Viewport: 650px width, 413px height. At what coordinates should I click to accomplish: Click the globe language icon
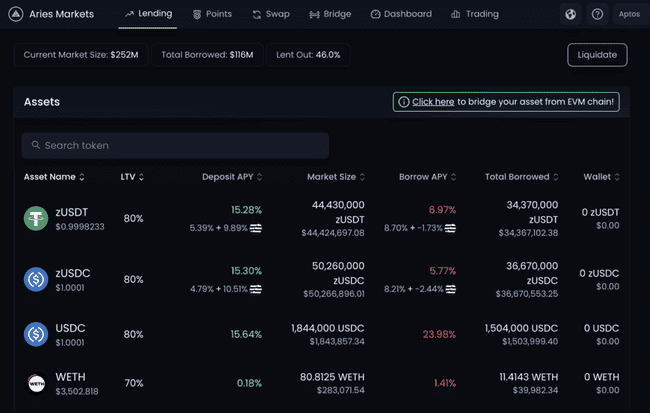[x=570, y=14]
